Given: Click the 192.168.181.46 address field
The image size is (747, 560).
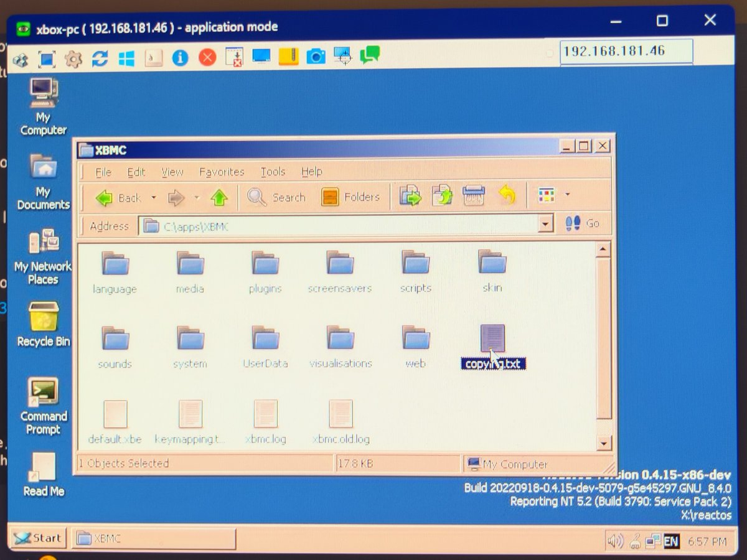Looking at the screenshot, I should (626, 51).
